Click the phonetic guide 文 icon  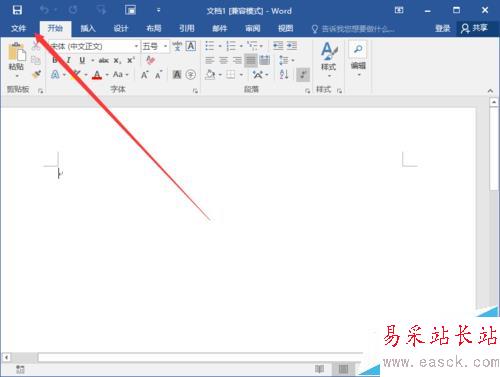pos(177,46)
